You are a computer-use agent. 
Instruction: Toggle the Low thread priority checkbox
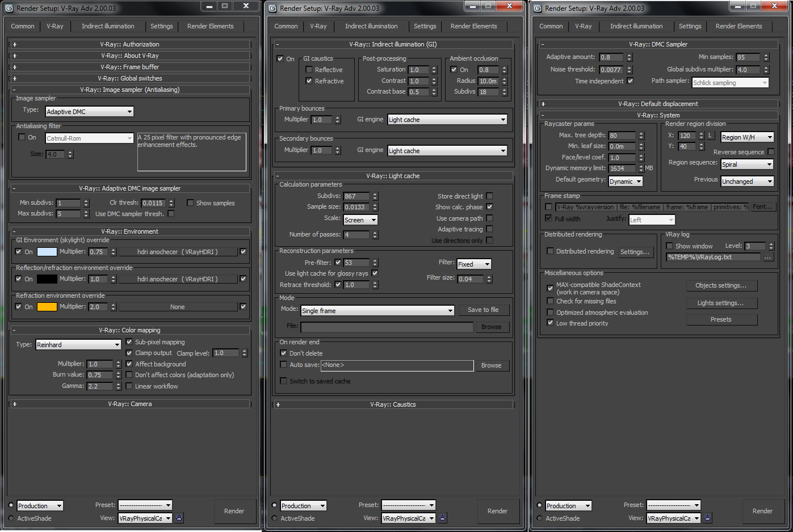tap(550, 323)
